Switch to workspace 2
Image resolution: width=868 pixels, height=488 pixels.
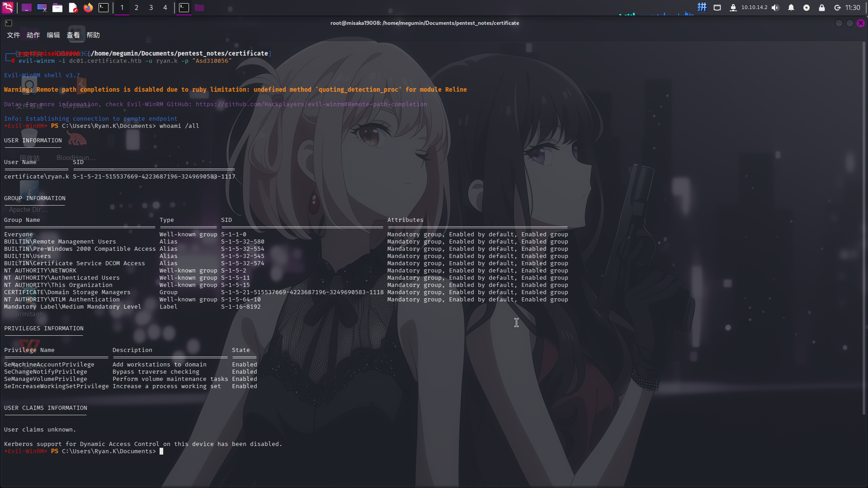point(137,7)
